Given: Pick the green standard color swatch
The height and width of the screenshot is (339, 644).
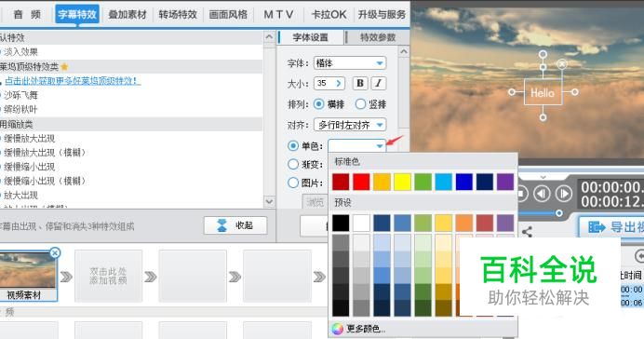Looking at the screenshot, I should (423, 182).
